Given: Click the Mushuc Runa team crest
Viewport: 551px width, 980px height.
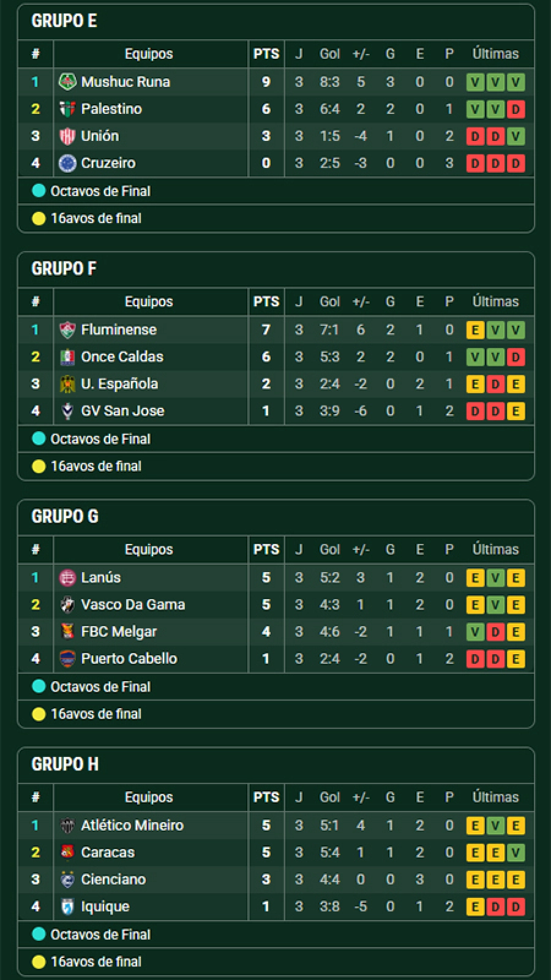Looking at the screenshot, I should tap(67, 81).
